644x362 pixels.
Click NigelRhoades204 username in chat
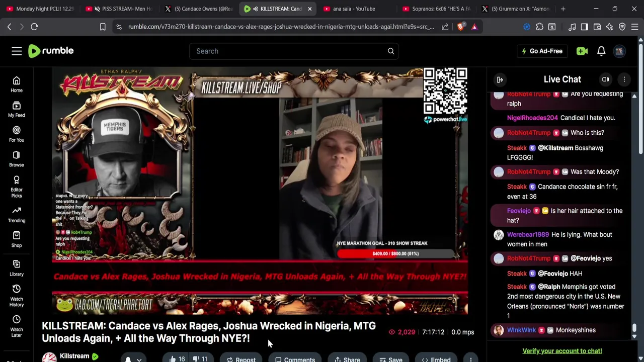[x=532, y=118]
